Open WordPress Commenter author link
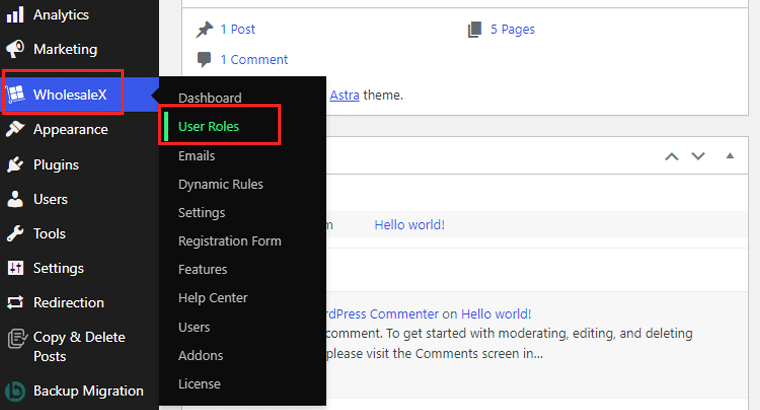760x410 pixels. (x=382, y=314)
